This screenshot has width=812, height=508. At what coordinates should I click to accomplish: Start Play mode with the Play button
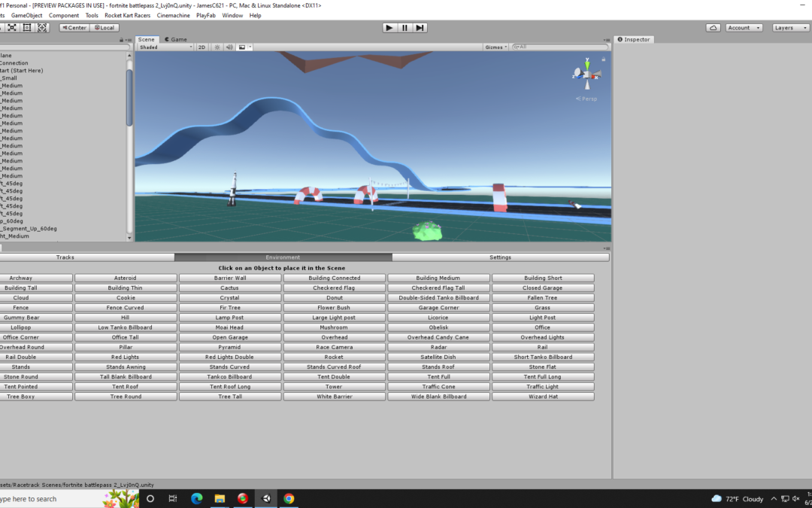click(389, 28)
